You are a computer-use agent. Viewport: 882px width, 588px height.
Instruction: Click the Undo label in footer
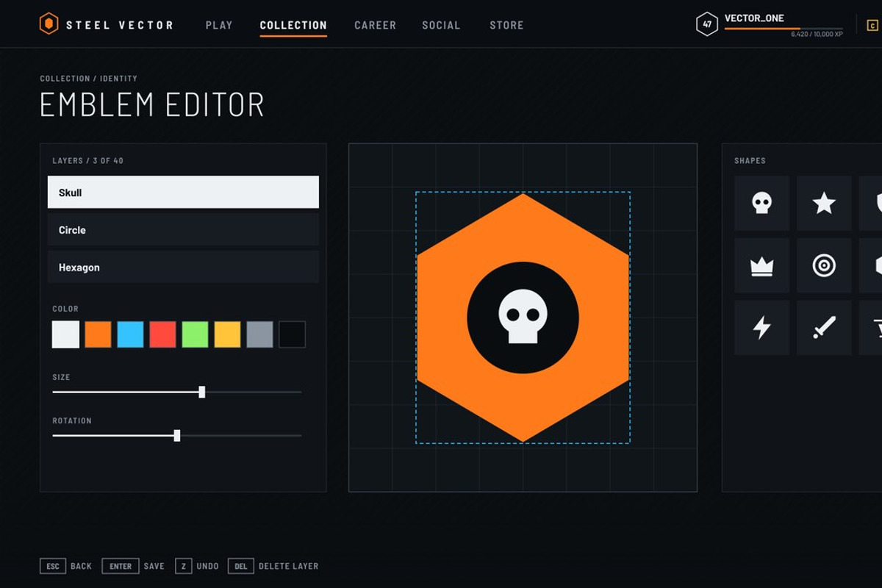(x=207, y=566)
